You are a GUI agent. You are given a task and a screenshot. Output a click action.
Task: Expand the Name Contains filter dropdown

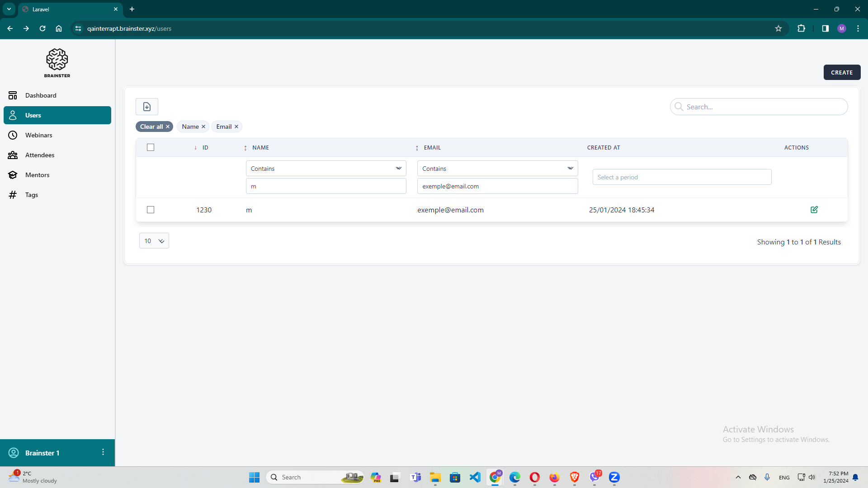tap(325, 169)
